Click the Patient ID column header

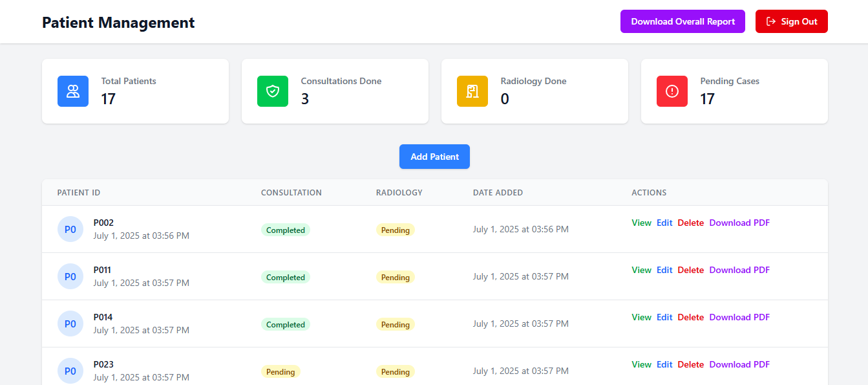tap(79, 193)
